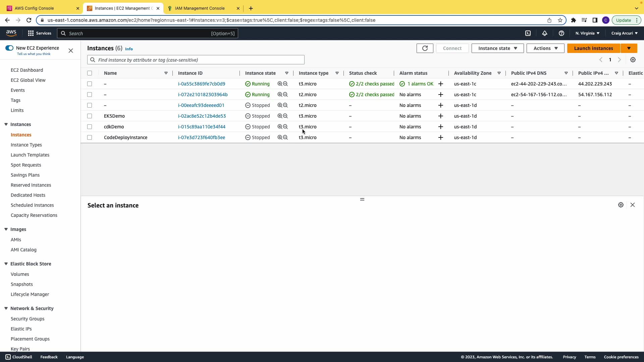Screen dimensions: 644x362
Task: Switch to the IAM Management Console tab
Action: pyautogui.click(x=200, y=8)
